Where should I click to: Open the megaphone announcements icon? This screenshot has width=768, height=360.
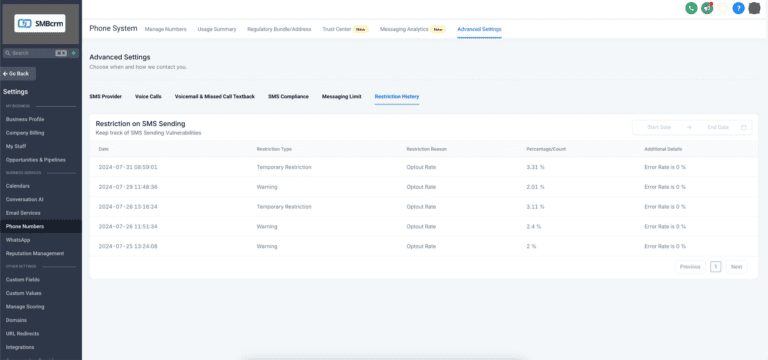[707, 8]
